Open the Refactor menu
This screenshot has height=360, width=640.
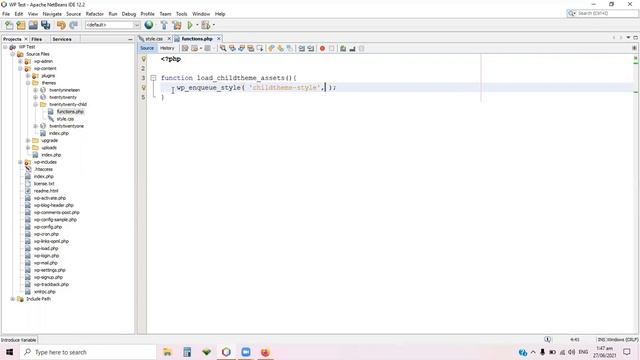click(95, 14)
